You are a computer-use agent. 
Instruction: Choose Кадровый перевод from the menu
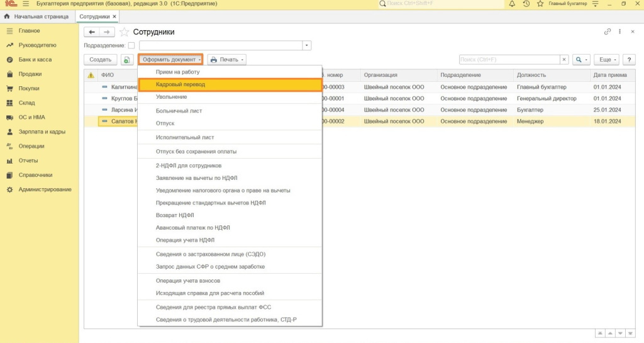point(180,84)
